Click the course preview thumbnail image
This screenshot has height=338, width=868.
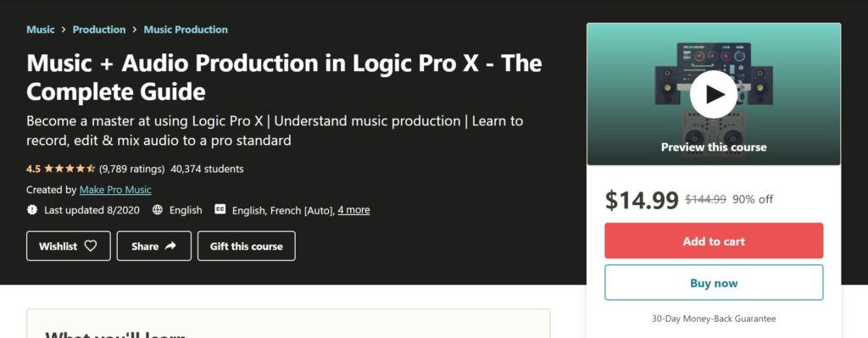(x=714, y=94)
